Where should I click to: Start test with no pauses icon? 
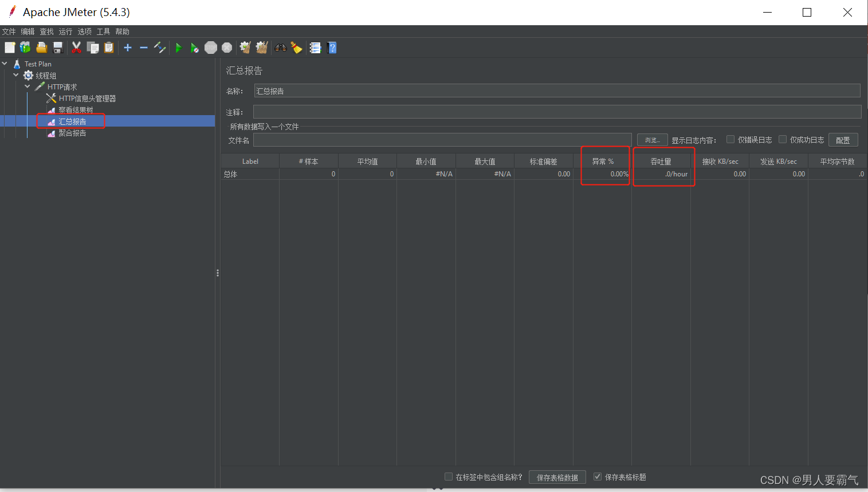tap(195, 48)
